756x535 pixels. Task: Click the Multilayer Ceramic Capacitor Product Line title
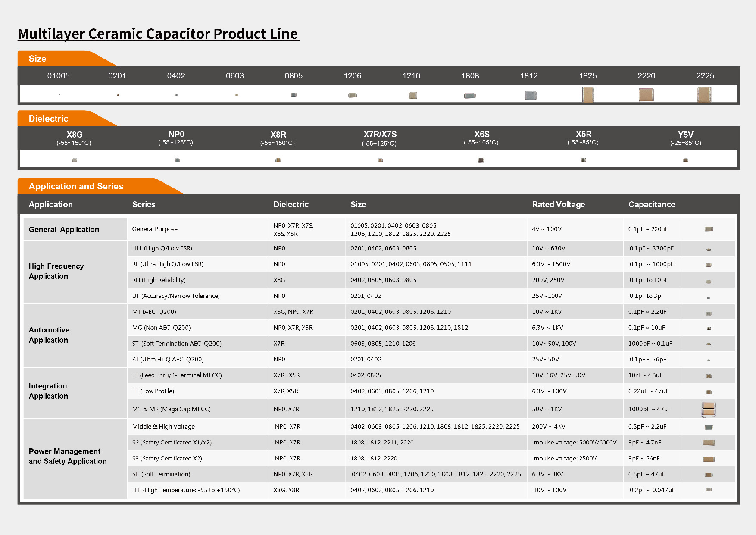click(x=158, y=34)
